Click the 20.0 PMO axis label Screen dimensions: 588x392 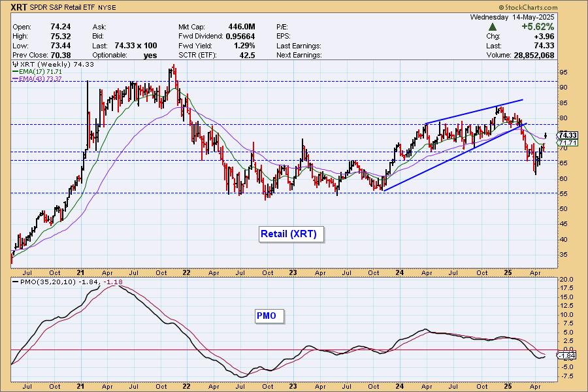click(566, 280)
